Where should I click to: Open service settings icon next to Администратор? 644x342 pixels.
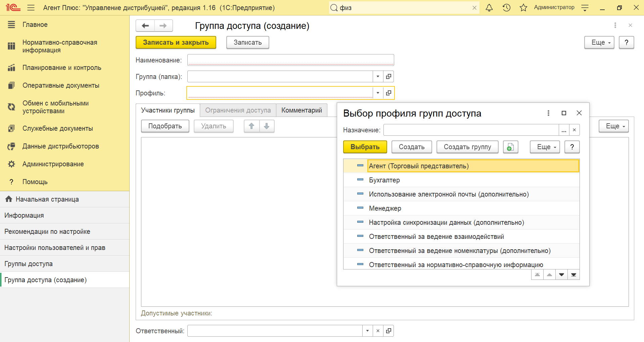[585, 7]
